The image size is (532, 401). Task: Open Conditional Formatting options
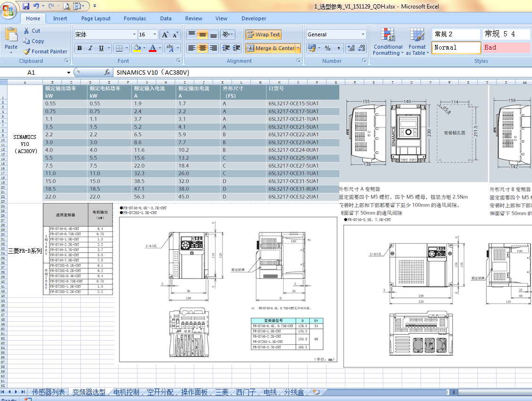coord(388,42)
